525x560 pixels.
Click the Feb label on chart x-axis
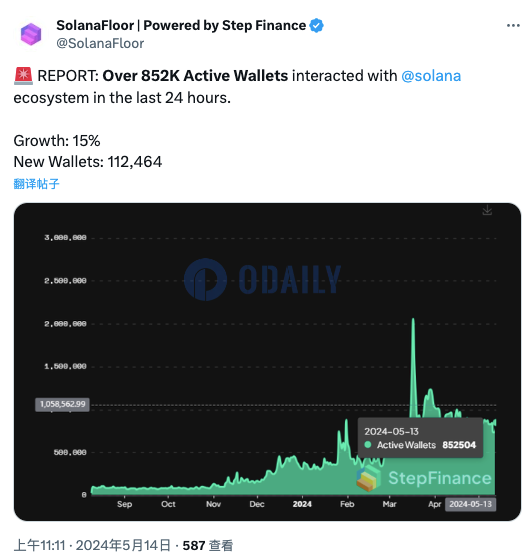point(347,504)
